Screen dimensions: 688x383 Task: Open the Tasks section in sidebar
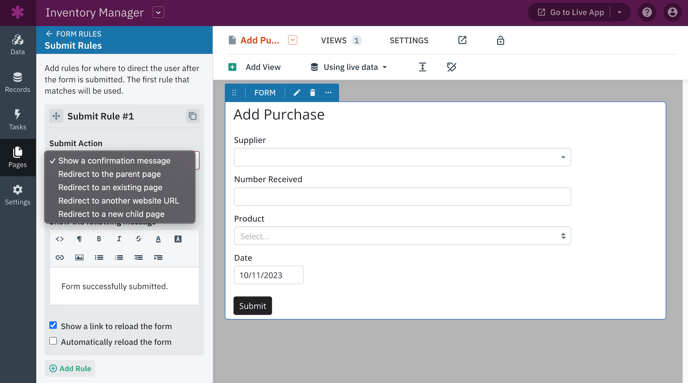coord(18,120)
